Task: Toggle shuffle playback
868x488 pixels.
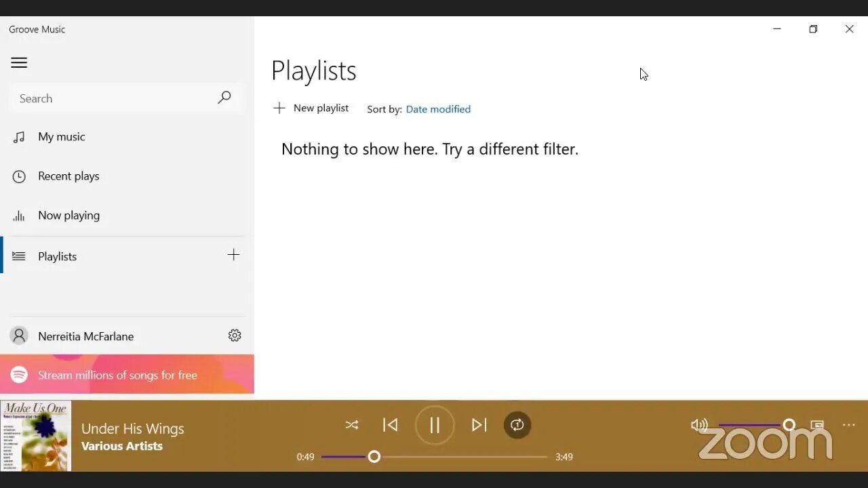Action: click(352, 425)
